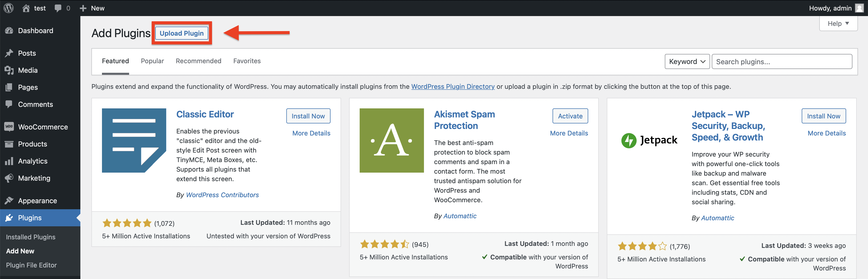View More Details for Jetpack

(x=827, y=133)
